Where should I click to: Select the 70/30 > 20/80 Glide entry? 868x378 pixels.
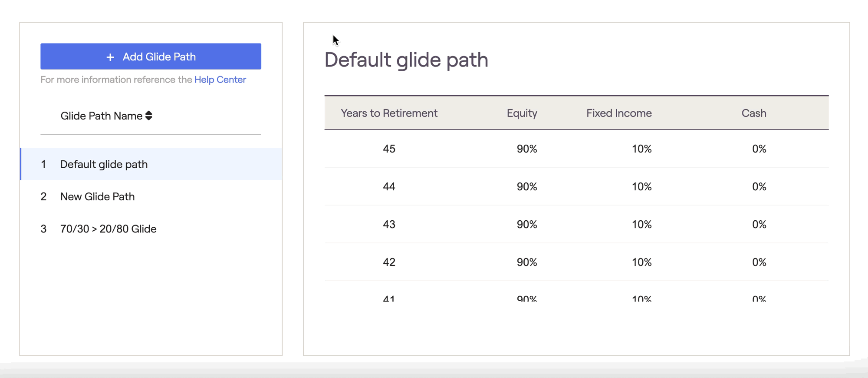point(151,229)
